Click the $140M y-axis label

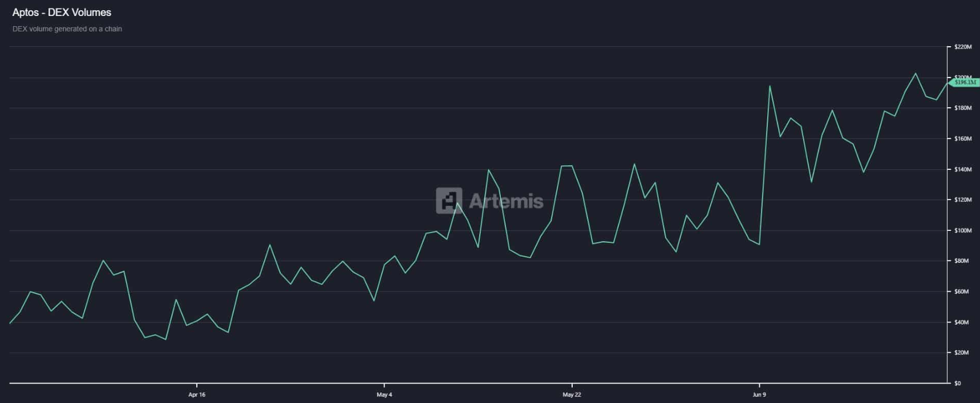point(963,170)
